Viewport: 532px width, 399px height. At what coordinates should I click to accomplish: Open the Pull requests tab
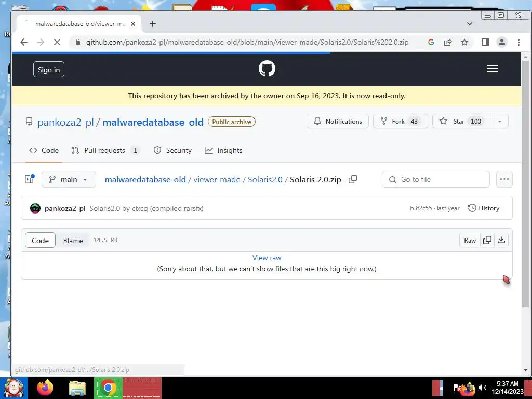pos(105,150)
